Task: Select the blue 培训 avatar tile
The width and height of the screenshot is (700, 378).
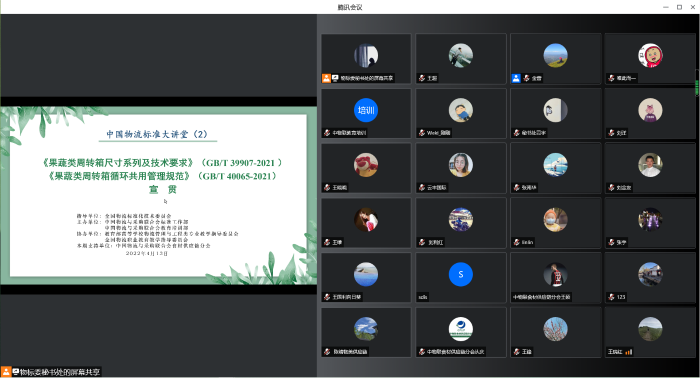Action: 366,113
